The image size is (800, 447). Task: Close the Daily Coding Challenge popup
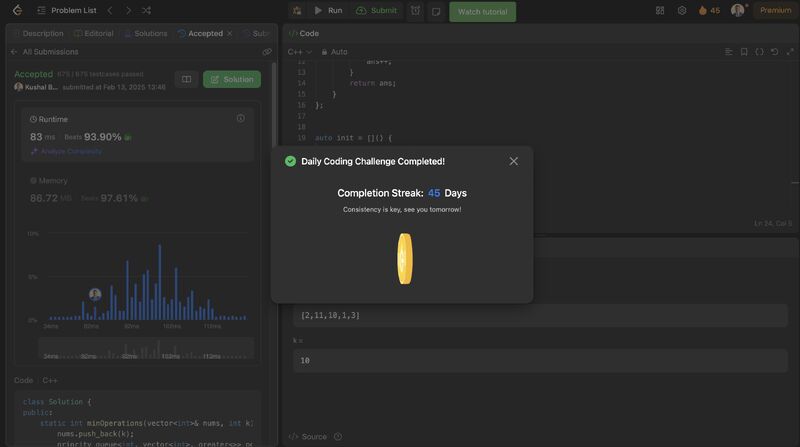pyautogui.click(x=513, y=161)
